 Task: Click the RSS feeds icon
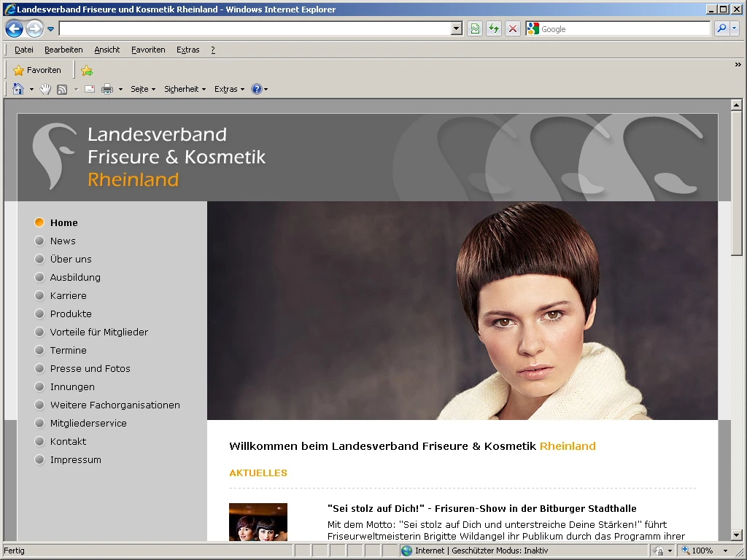(62, 89)
